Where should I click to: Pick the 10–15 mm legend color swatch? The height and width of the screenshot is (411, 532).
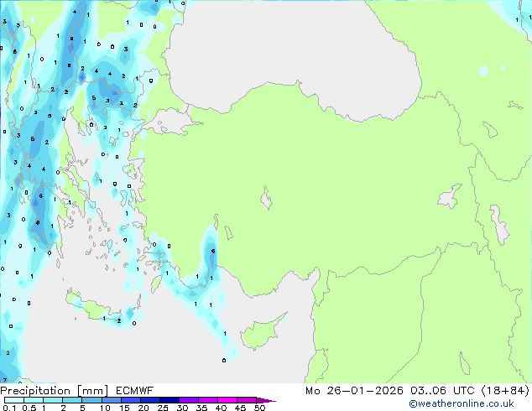(x=112, y=400)
